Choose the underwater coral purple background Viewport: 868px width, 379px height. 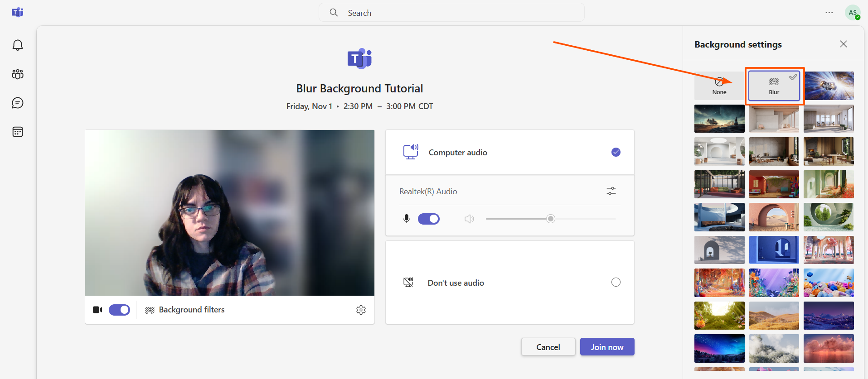(x=774, y=283)
